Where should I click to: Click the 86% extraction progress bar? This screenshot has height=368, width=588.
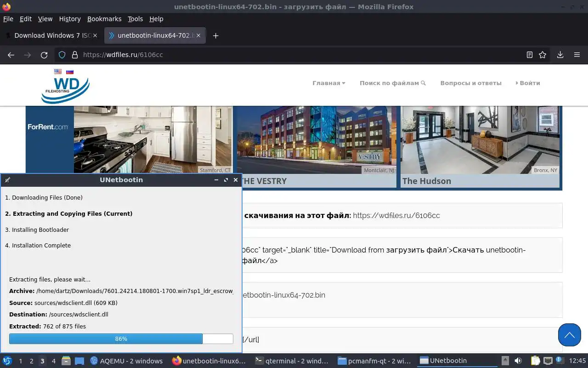[x=121, y=339]
